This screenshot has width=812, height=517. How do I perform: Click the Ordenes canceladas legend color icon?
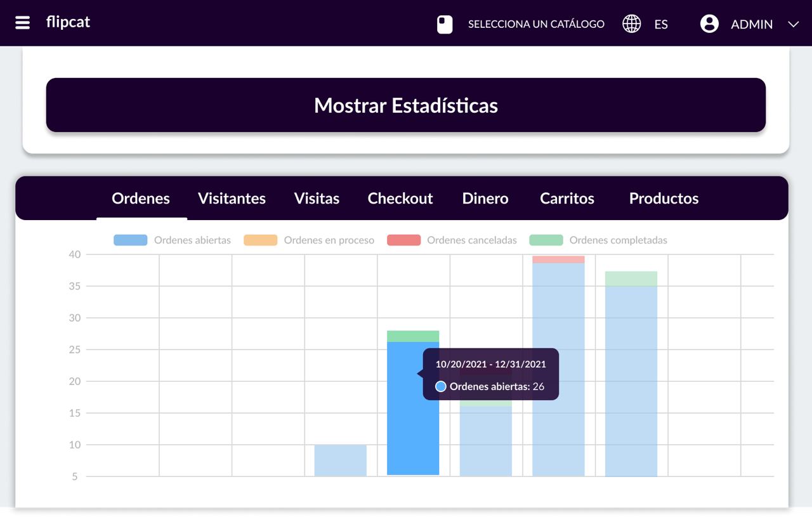(404, 240)
